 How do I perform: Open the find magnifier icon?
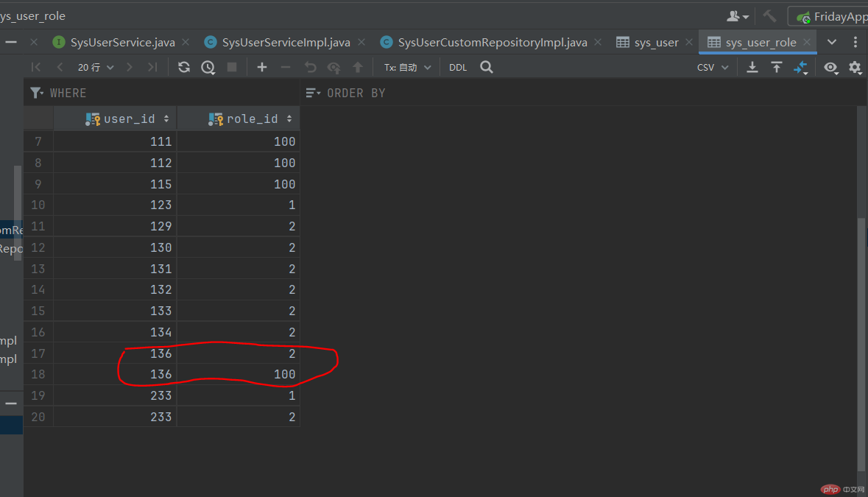(487, 67)
